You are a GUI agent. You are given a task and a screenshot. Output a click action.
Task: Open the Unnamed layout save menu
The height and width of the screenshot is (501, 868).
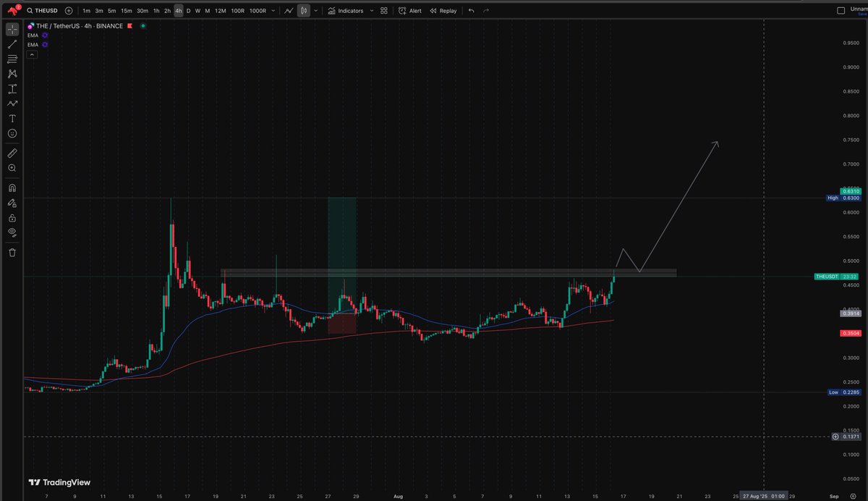pyautogui.click(x=858, y=11)
